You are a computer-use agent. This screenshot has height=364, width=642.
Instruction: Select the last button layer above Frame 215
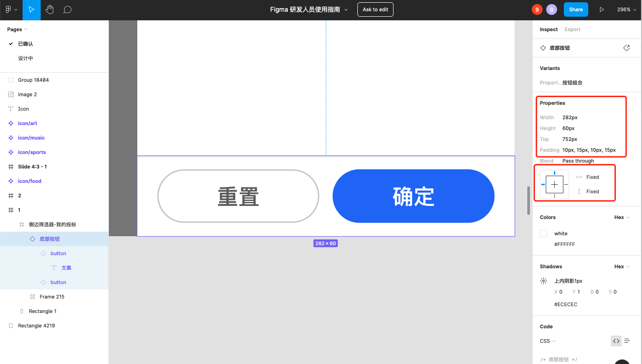point(54,282)
